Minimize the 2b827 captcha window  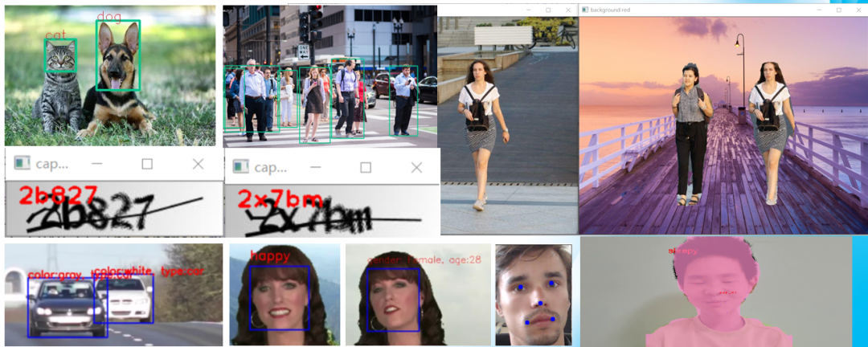(x=97, y=164)
